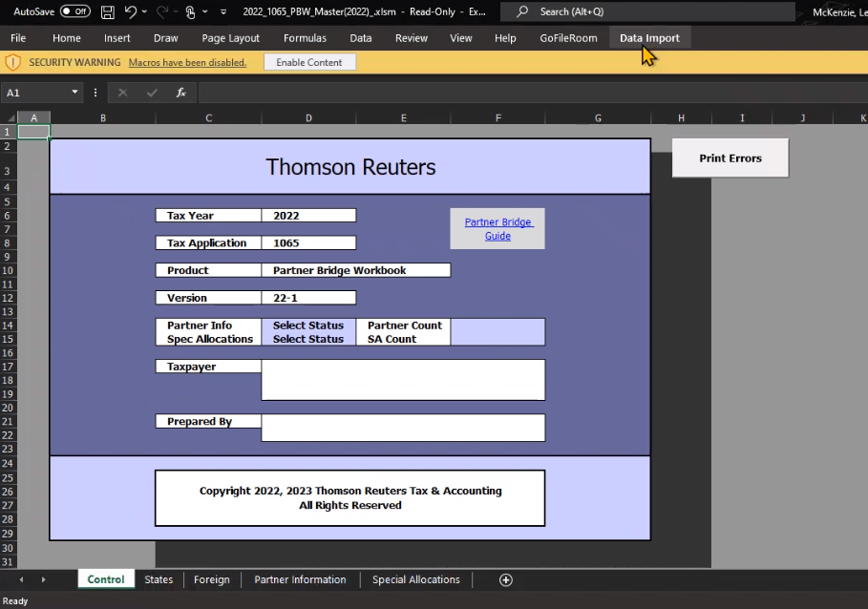Viewport: 868px width, 609px height.
Task: Click the formula bar input area
Action: pyautogui.click(x=533, y=93)
